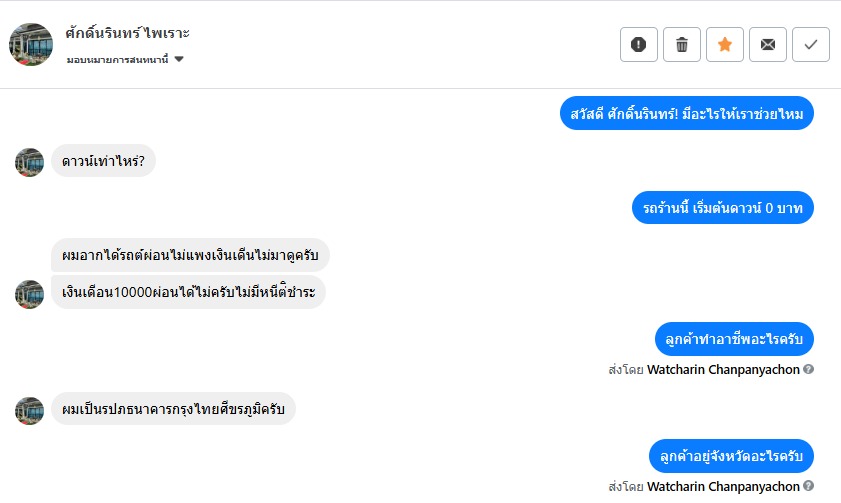
Task: Click help icon beside last Watcharin Chanpanyachon
Action: pyautogui.click(x=809, y=487)
